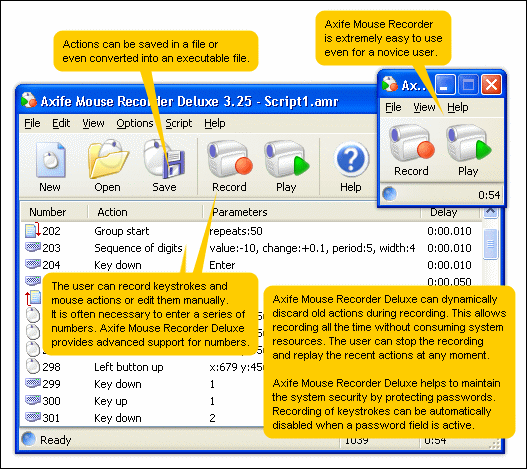Open File menu in the small Ax.. window
Viewport: 527px width, 469px height.
point(393,108)
